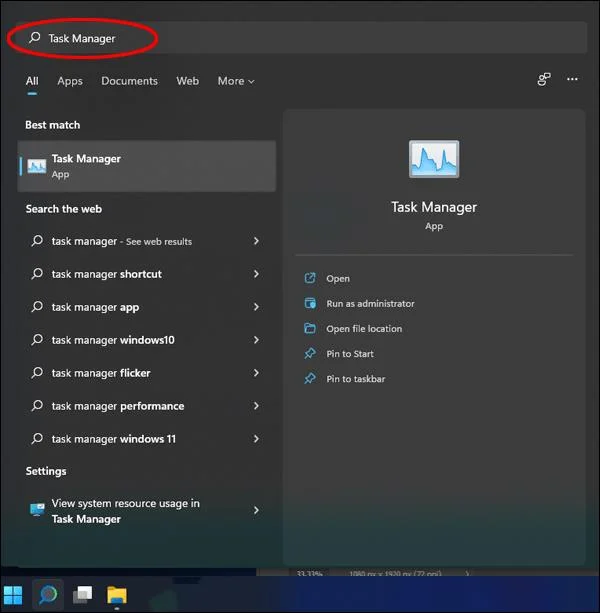Open 'task manager performance' web suggestion
Image resolution: width=600 pixels, height=613 pixels.
145,406
